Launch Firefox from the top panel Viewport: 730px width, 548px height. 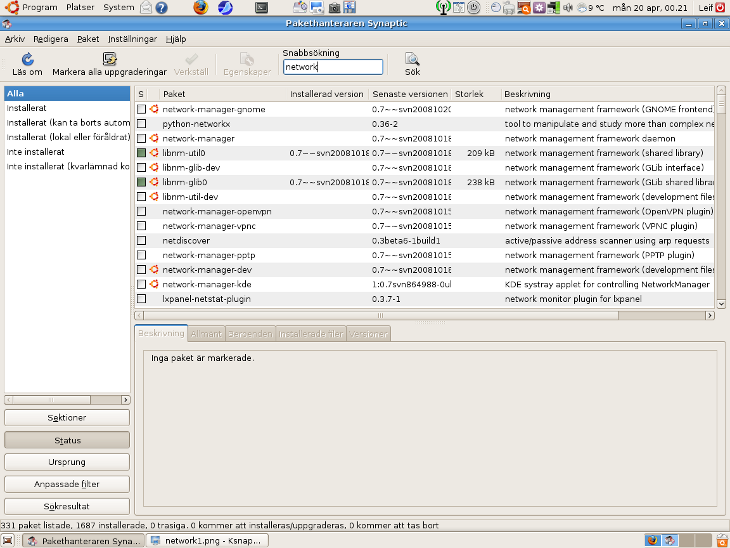click(x=201, y=7)
